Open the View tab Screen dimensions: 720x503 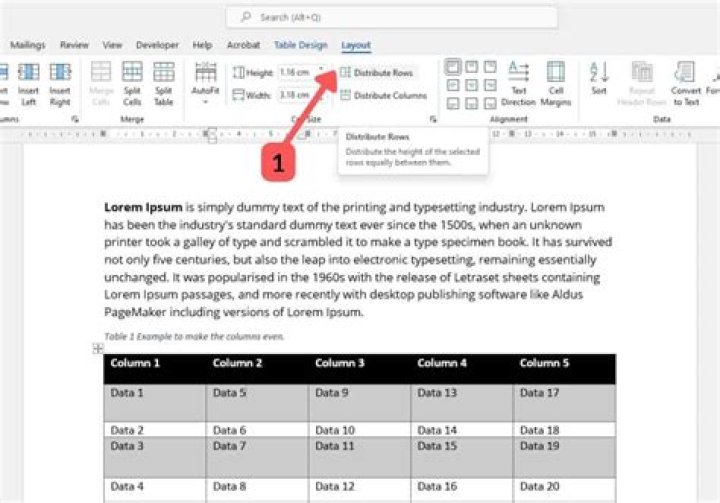point(112,45)
